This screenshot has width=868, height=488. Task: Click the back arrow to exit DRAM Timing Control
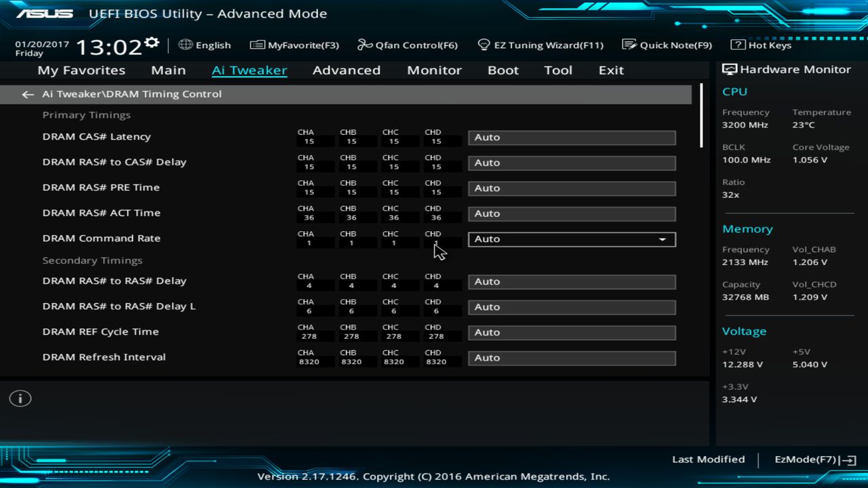pos(27,94)
